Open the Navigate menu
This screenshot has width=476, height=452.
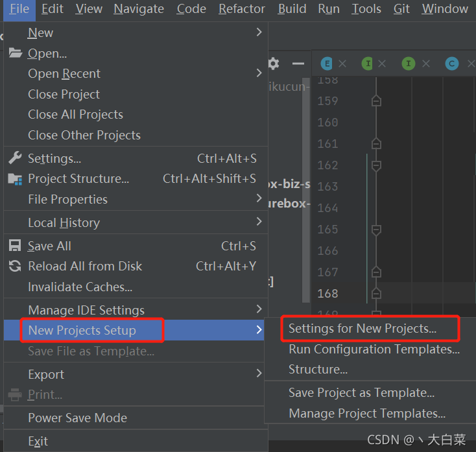tap(139, 9)
